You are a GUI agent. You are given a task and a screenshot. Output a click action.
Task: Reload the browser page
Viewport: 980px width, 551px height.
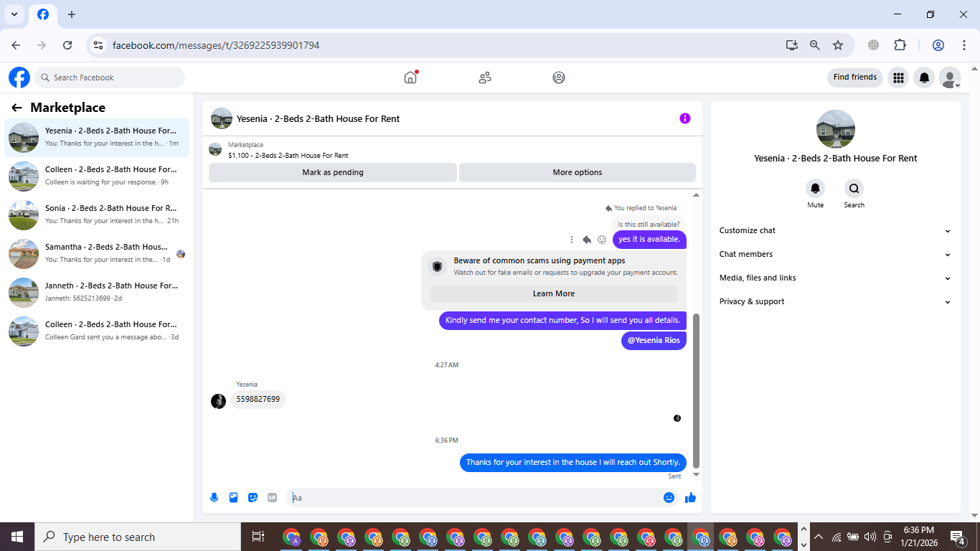[67, 45]
